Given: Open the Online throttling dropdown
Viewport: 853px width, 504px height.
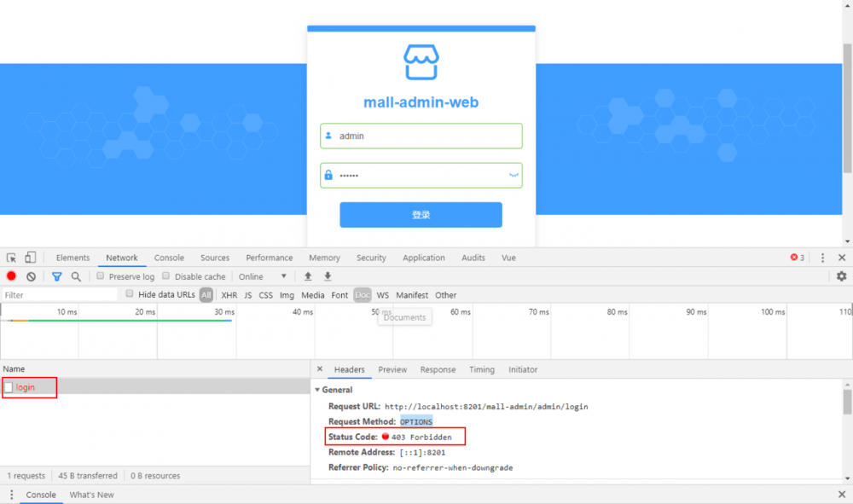Looking at the screenshot, I should click(x=263, y=277).
